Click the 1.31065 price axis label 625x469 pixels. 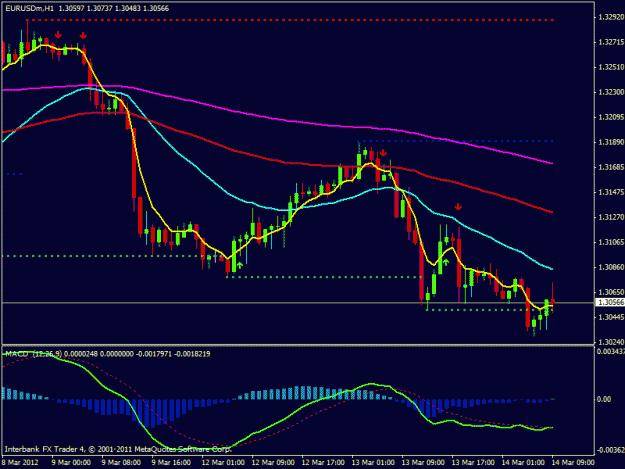611,242
